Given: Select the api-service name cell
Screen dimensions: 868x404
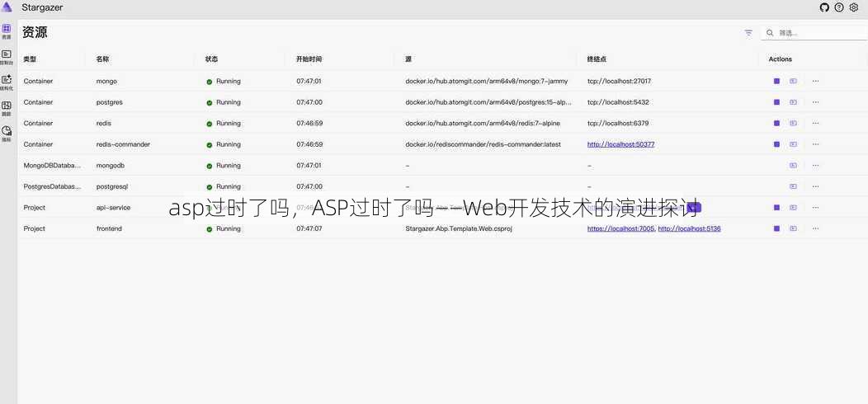Looking at the screenshot, I should pyautogui.click(x=114, y=208).
